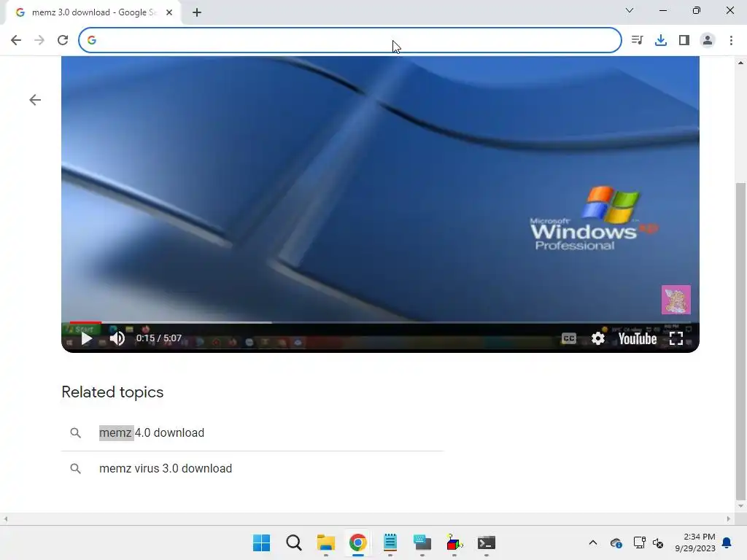Play the YouTube video

(x=86, y=338)
